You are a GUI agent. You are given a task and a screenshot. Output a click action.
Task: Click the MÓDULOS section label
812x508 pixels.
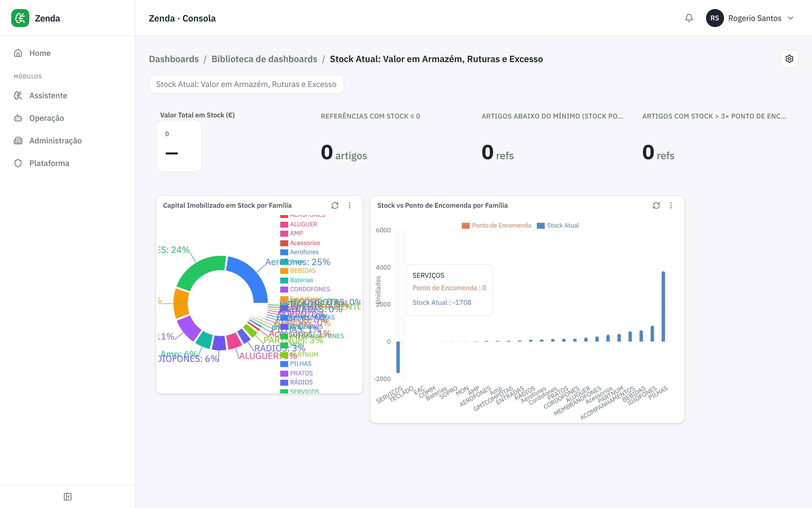point(28,76)
